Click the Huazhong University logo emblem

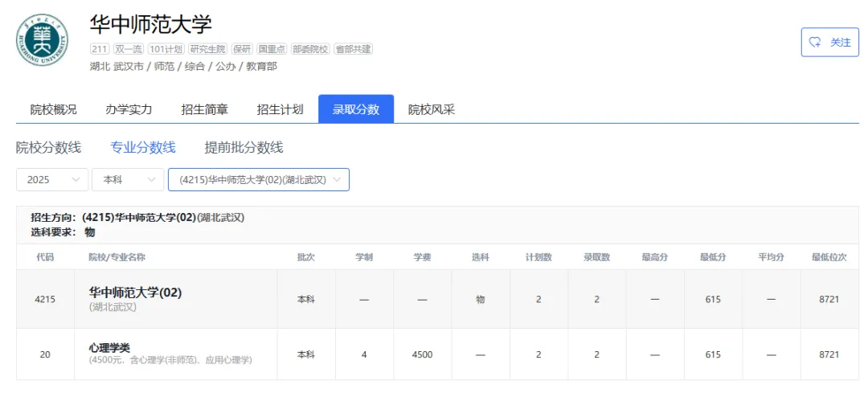click(x=42, y=40)
